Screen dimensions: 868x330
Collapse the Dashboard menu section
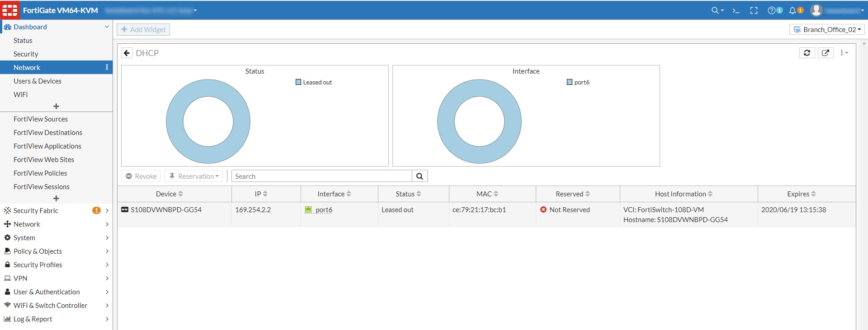107,27
